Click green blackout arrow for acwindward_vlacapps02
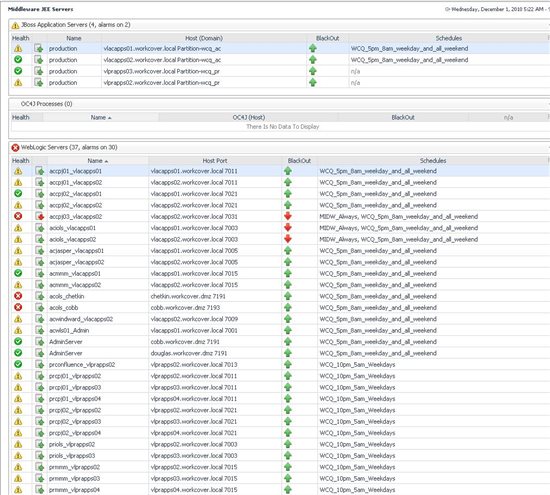The height and width of the screenshot is (495, 550). click(288, 319)
